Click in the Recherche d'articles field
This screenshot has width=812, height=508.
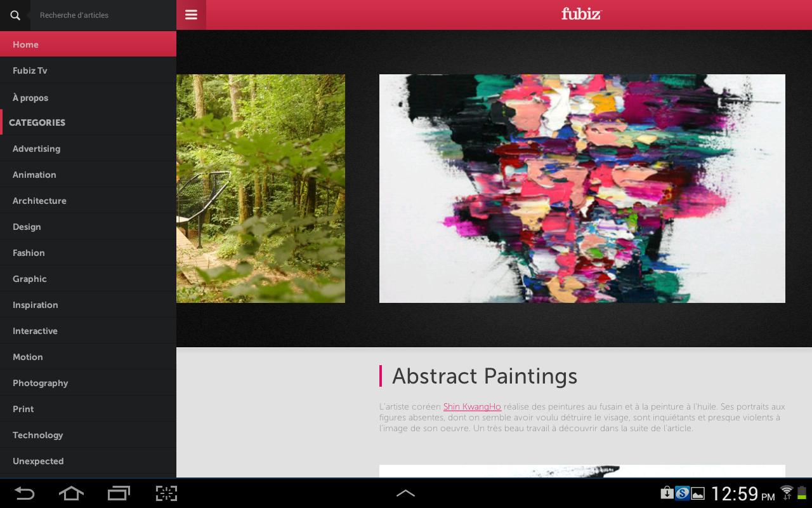coord(103,15)
